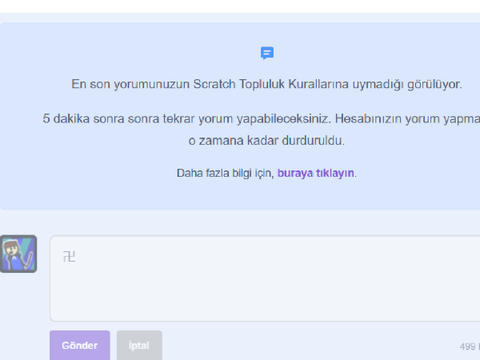Open the 'buraya tıklayın' link
This screenshot has width=480, height=360.
click(315, 173)
